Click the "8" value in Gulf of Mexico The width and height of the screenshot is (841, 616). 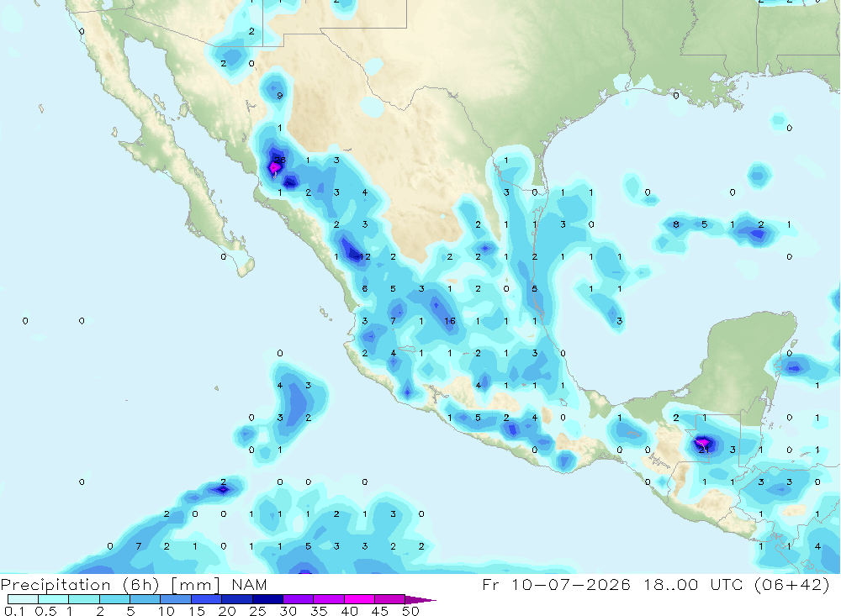point(676,224)
